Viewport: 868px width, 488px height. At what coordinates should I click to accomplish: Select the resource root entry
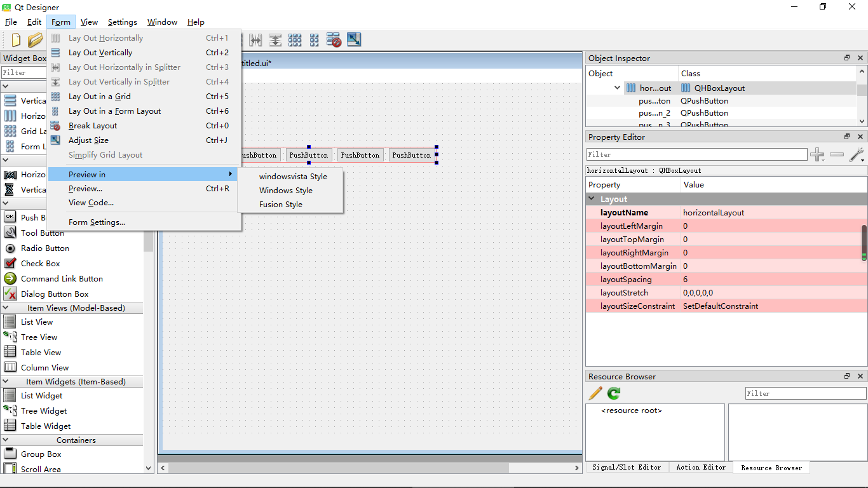632,410
